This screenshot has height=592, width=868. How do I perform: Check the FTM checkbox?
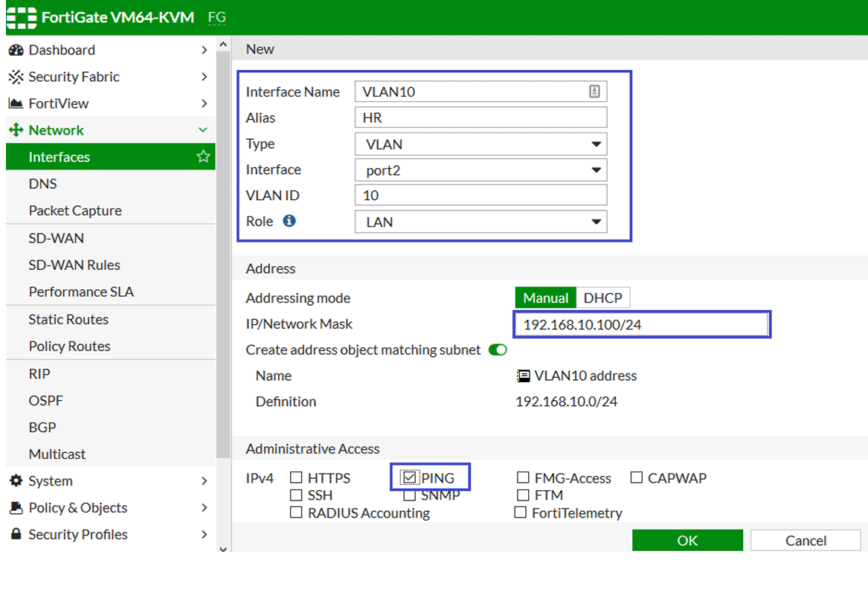coord(523,495)
